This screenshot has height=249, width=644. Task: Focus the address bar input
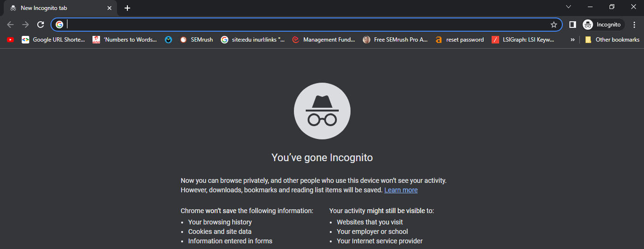click(307, 25)
